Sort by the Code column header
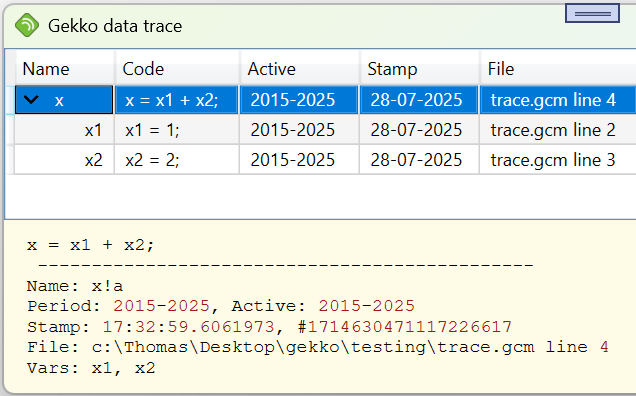Viewport: 636px width, 396px height. point(177,69)
